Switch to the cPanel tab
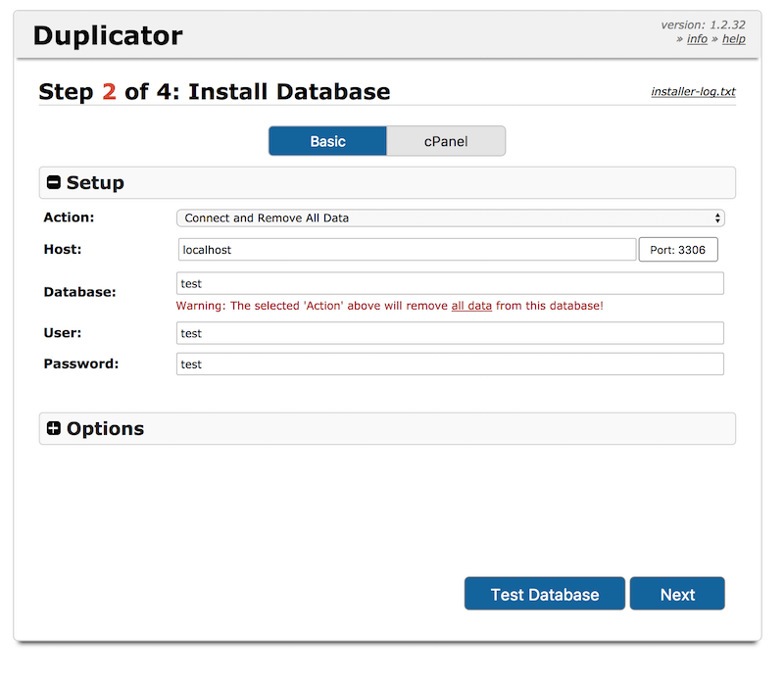784x678 pixels. [446, 141]
